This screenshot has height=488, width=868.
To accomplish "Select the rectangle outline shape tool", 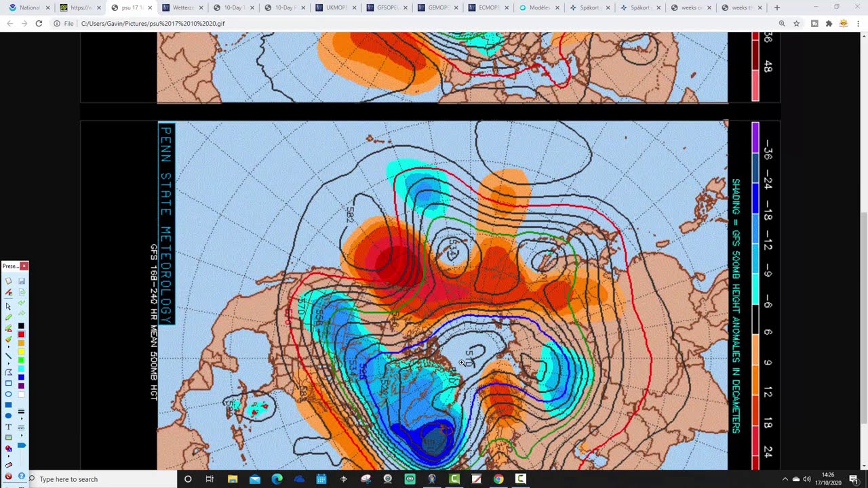I will [8, 383].
